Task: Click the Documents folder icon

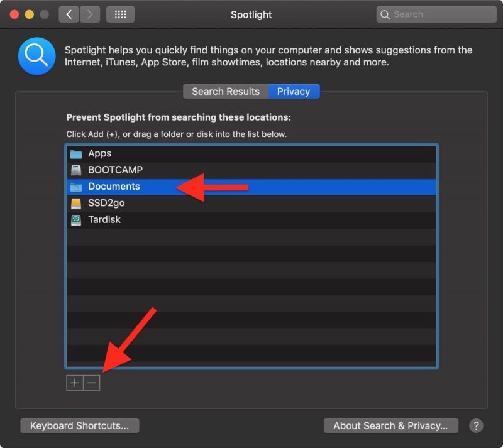Action: (76, 187)
